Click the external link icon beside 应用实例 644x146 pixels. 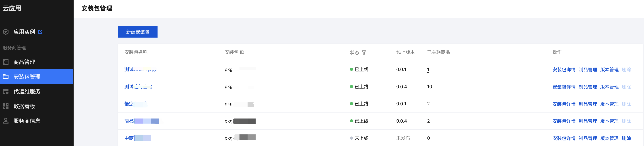pos(40,32)
